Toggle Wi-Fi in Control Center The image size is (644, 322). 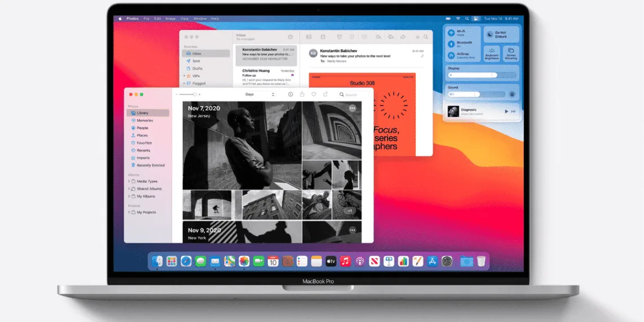[451, 32]
